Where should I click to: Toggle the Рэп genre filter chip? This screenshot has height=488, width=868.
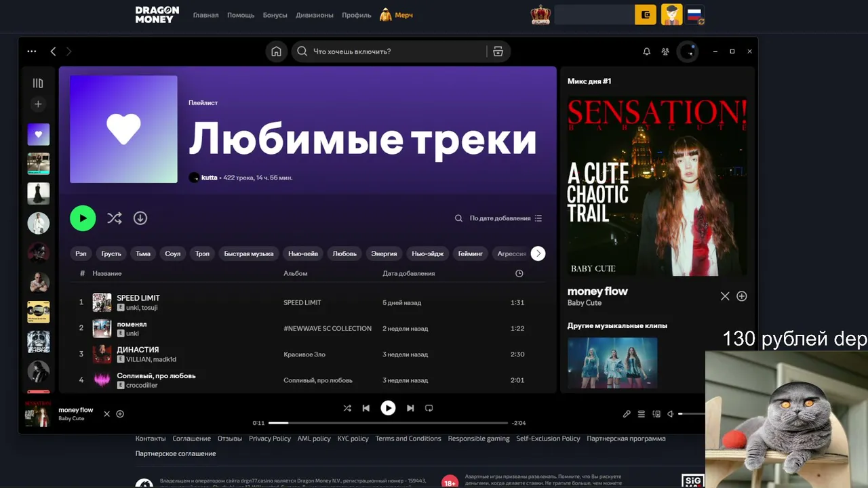[81, 253]
